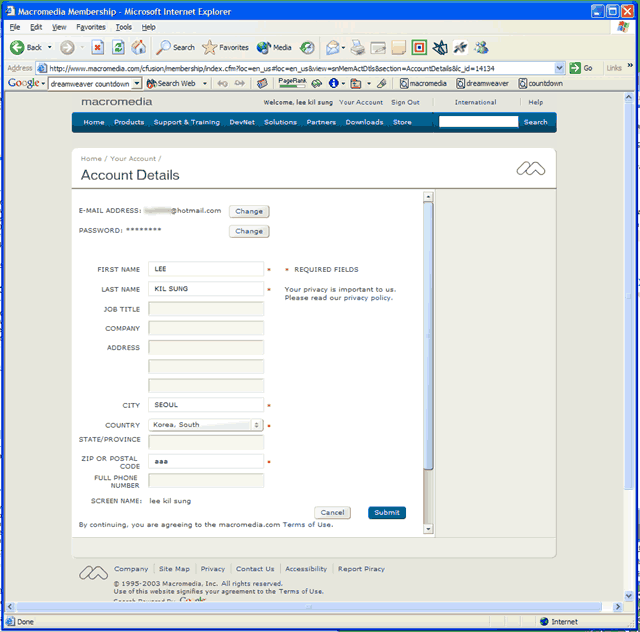This screenshot has width=640, height=632.
Task: Click the Search Web button
Action: pos(171,83)
